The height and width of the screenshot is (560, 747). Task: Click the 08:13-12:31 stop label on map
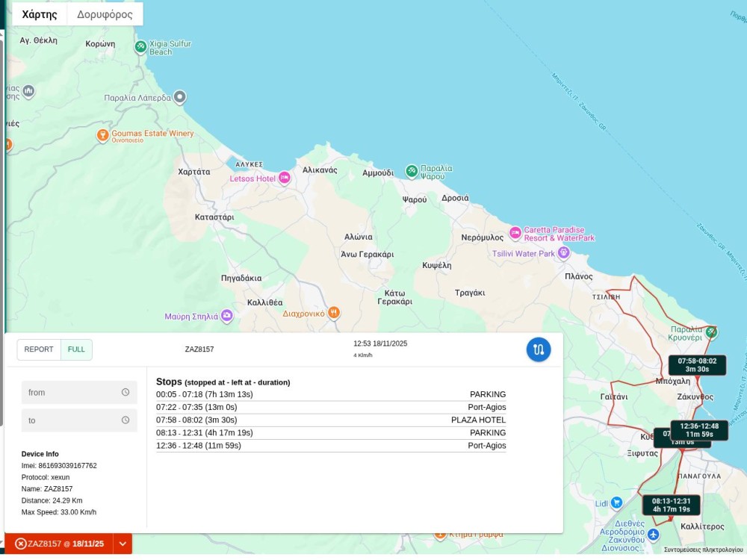pyautogui.click(x=671, y=505)
